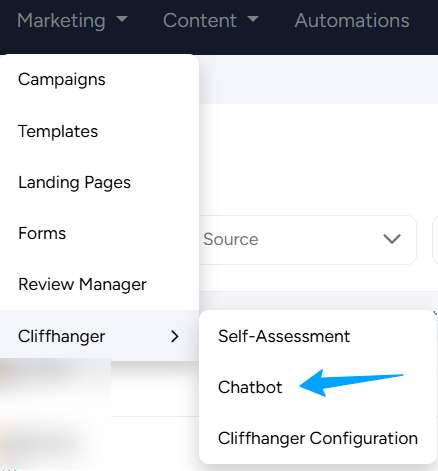Open the Marketing menu in the navbar

coord(72,21)
